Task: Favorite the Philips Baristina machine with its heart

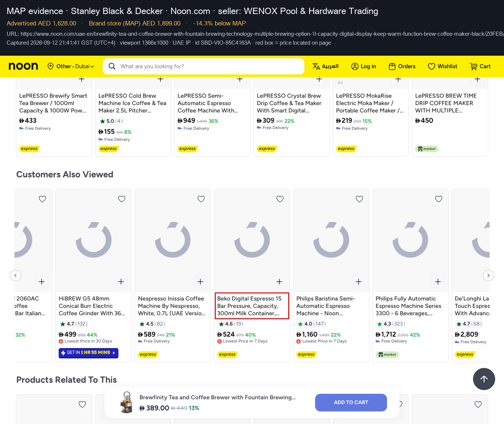Action: 359,199
